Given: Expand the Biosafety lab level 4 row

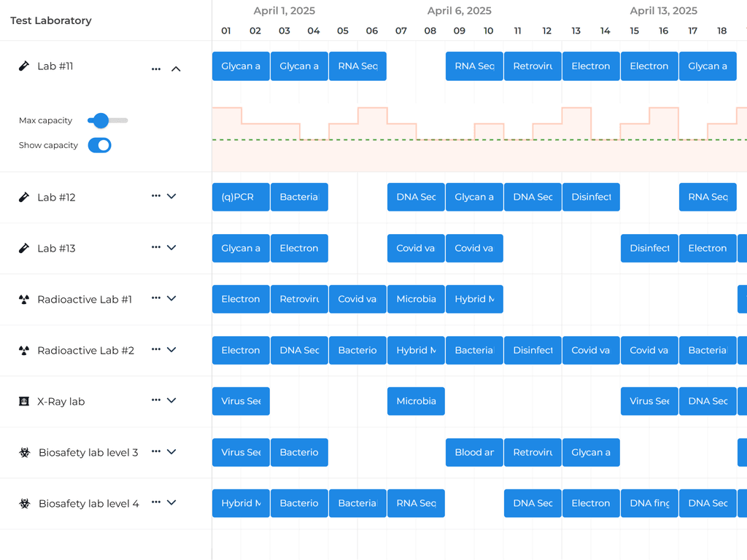Looking at the screenshot, I should 171,502.
